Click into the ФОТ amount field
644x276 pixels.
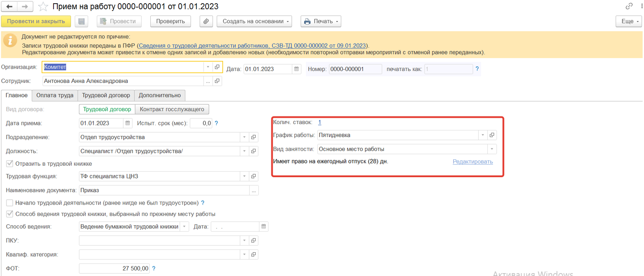114,269
